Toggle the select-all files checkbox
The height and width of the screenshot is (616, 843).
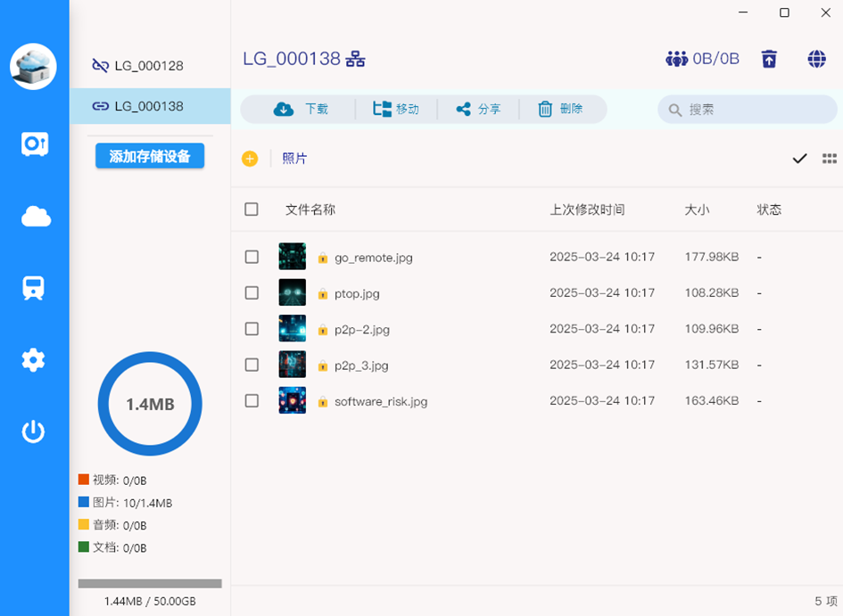pos(251,209)
